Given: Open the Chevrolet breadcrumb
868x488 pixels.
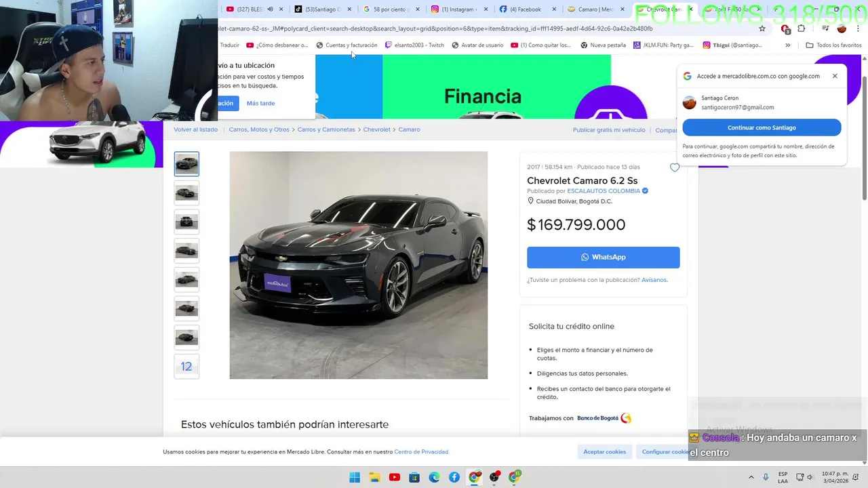Looking at the screenshot, I should point(376,129).
